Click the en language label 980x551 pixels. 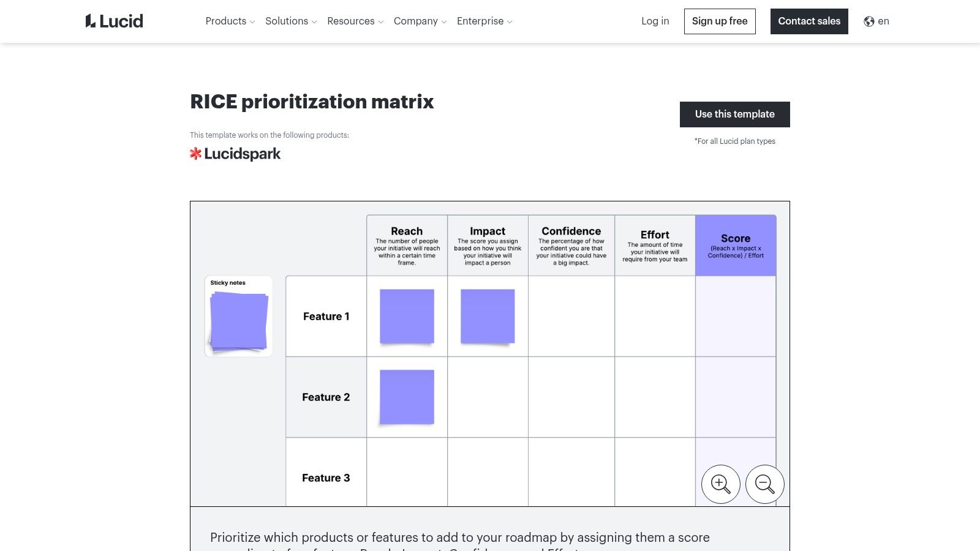884,21
